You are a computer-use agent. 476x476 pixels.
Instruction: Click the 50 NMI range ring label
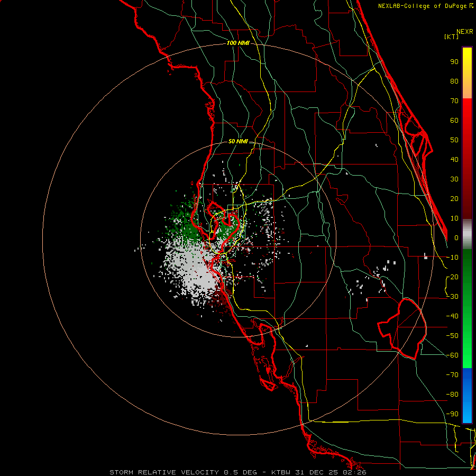pos(238,141)
